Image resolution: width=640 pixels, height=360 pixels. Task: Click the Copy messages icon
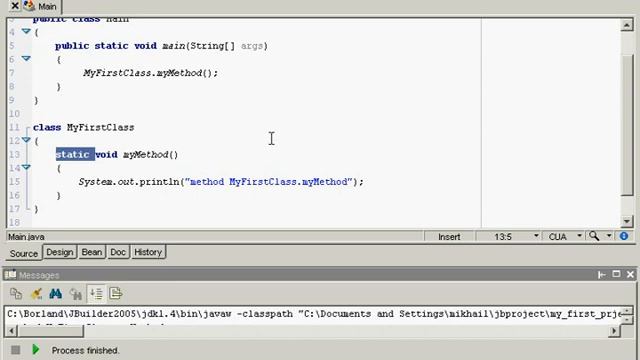click(16, 293)
